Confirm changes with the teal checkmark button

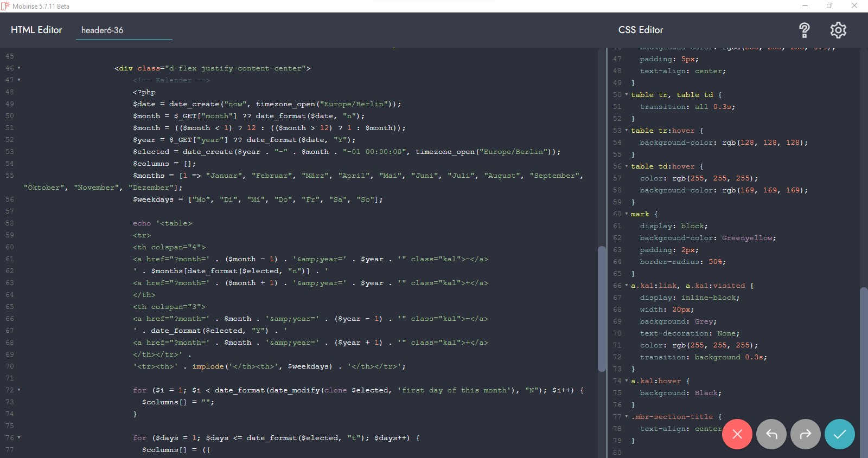point(839,434)
